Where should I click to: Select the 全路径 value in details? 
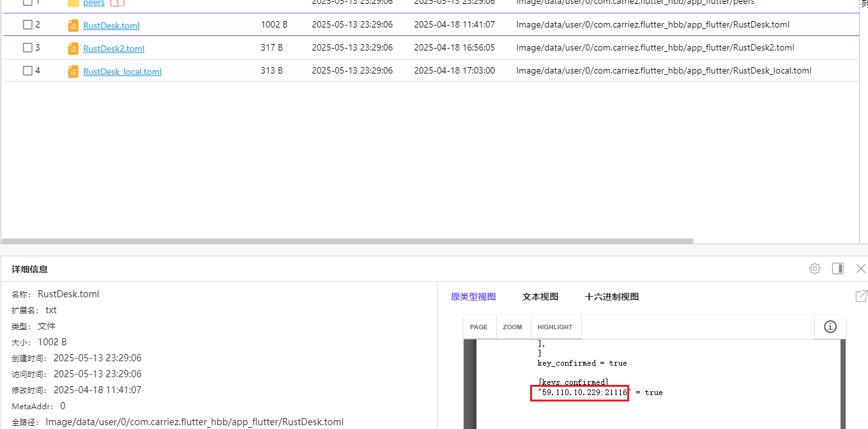(x=195, y=422)
